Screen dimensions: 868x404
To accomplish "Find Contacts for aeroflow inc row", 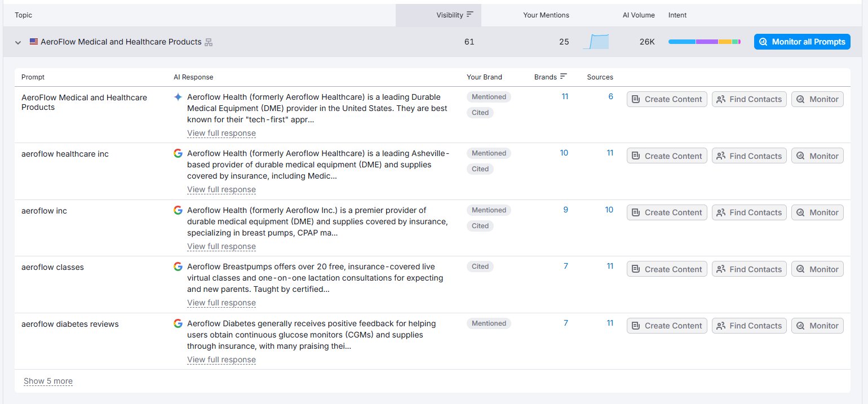I will coord(749,212).
